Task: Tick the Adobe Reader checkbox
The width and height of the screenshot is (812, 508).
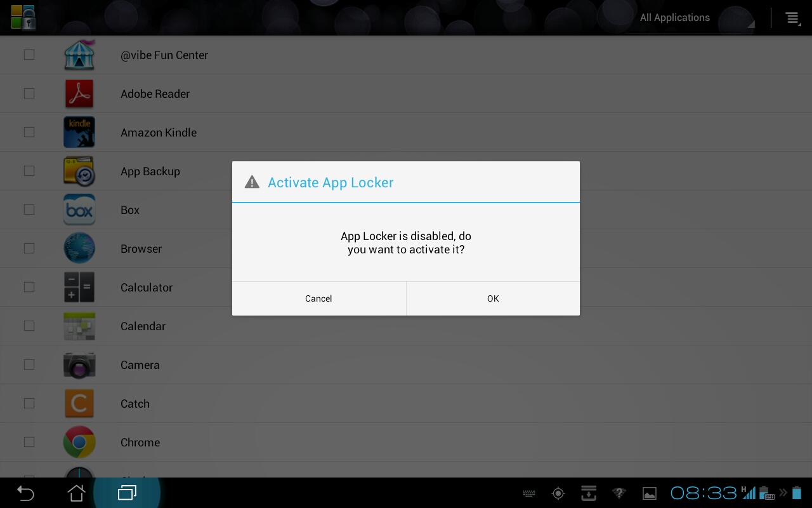Action: coord(29,94)
